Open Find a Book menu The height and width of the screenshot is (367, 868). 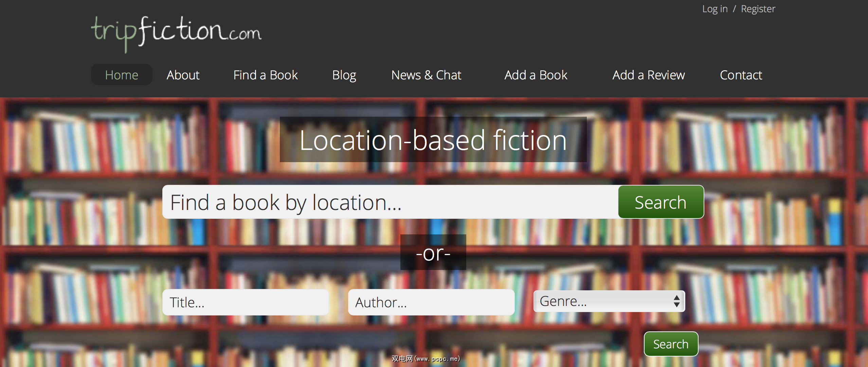[x=265, y=75]
